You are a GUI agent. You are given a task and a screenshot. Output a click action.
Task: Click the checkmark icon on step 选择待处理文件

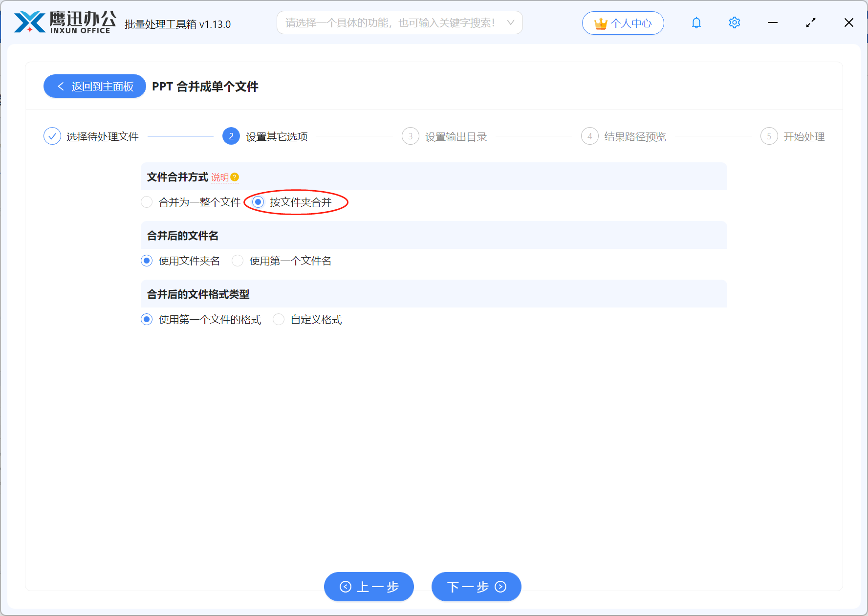pyautogui.click(x=52, y=136)
